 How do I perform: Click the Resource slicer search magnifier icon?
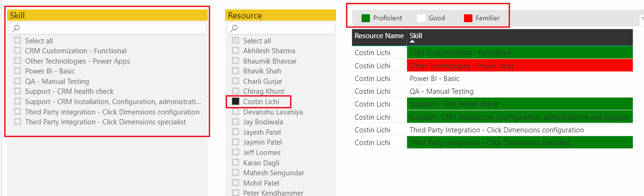234,29
